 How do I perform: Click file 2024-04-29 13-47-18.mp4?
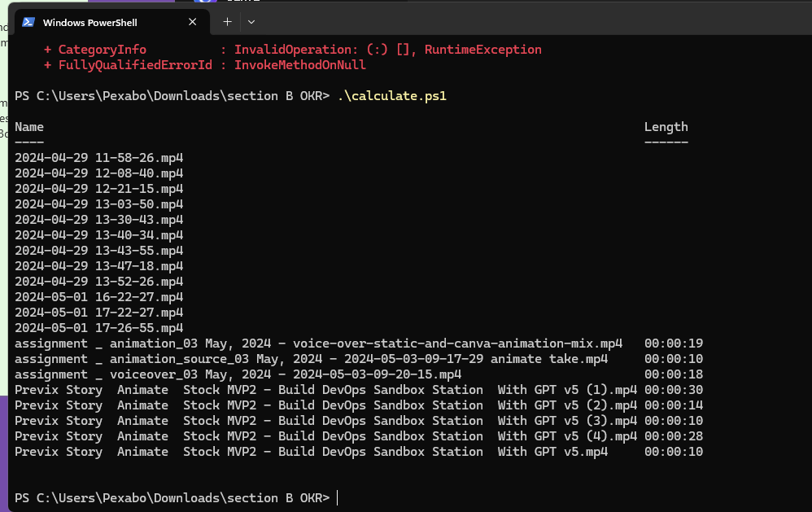pos(99,266)
